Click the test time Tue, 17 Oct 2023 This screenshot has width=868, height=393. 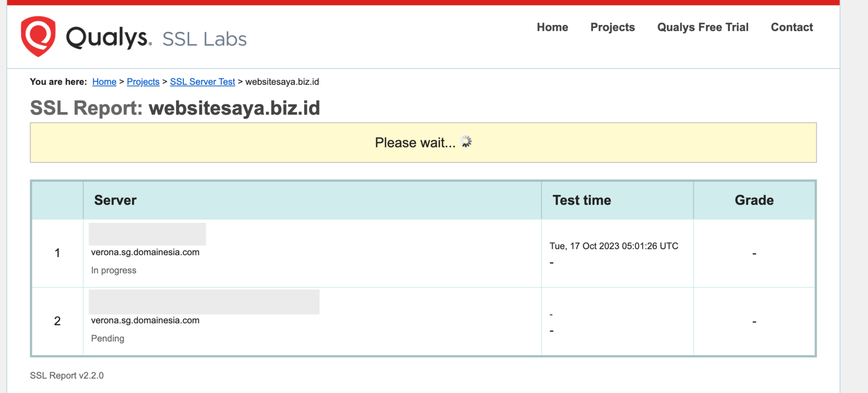[614, 246]
